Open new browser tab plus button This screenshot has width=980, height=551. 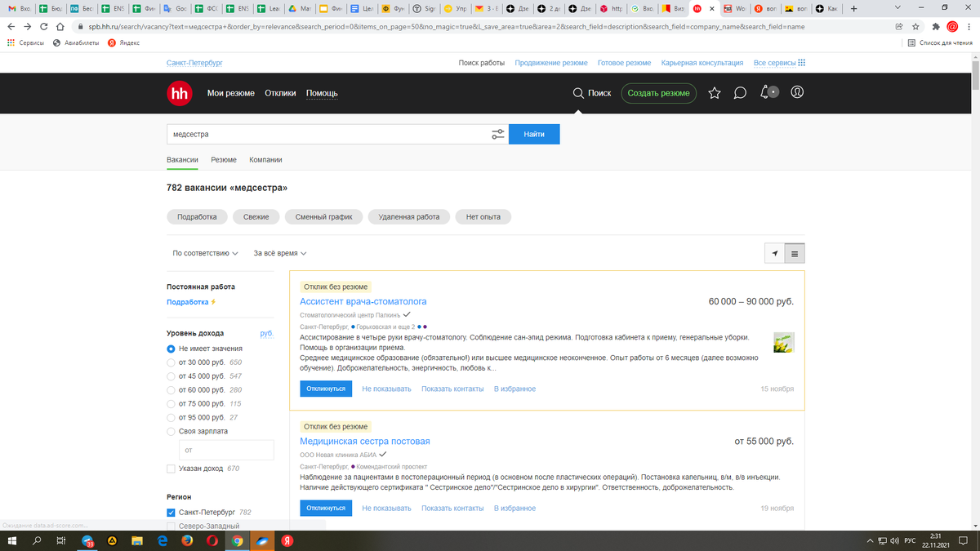(x=853, y=8)
